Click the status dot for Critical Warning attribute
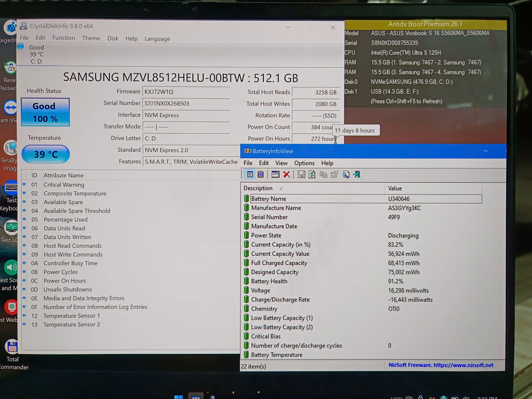 coord(24,184)
